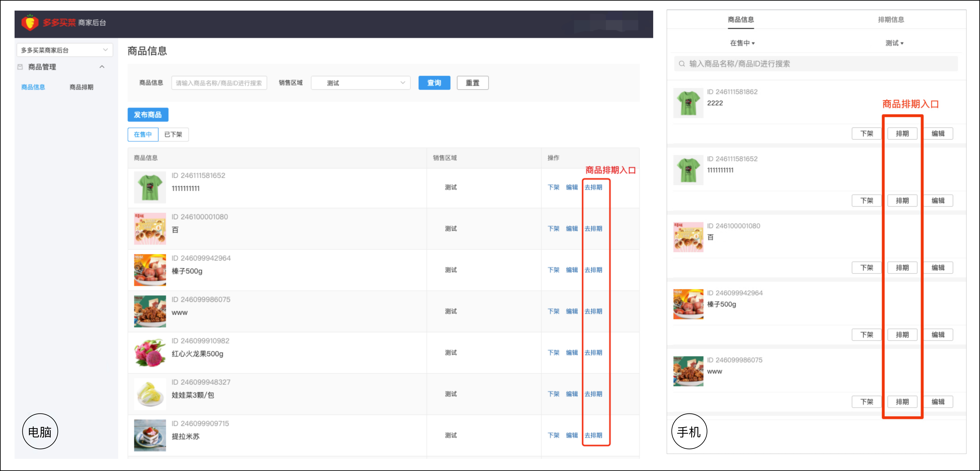The image size is (980, 471).
Task: Click 去排期 for 提拉米苏
Action: pos(593,435)
